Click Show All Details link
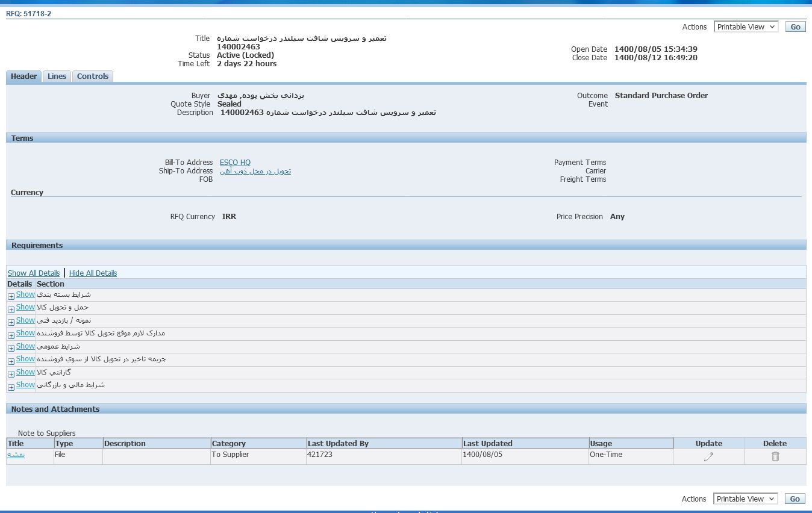The width and height of the screenshot is (812, 513). (x=34, y=273)
